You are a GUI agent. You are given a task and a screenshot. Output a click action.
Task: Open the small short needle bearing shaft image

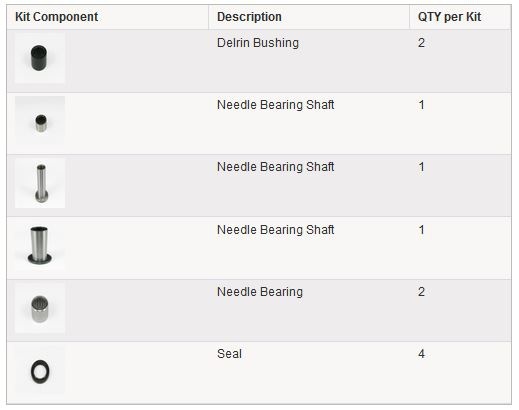[40, 121]
